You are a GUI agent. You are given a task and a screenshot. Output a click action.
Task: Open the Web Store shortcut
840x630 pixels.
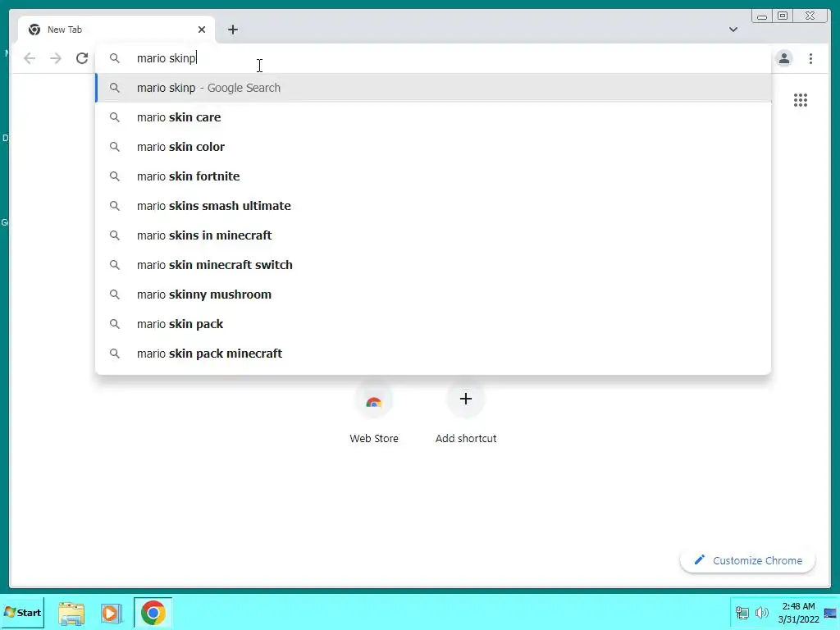374,413
